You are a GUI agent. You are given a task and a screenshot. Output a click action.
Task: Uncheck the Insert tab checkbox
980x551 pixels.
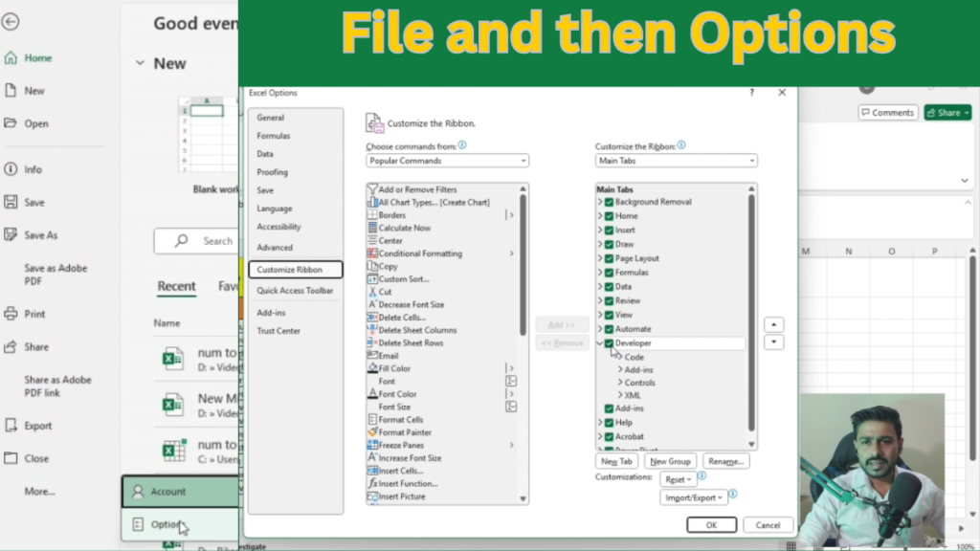(x=609, y=230)
